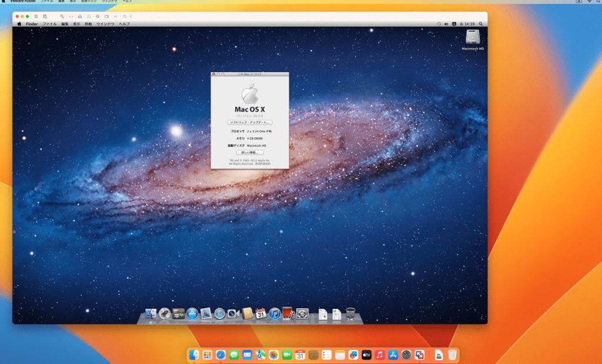602x364 pixels.
Task: Select the Macintosh HD desktop drive icon
Action: pos(473,37)
